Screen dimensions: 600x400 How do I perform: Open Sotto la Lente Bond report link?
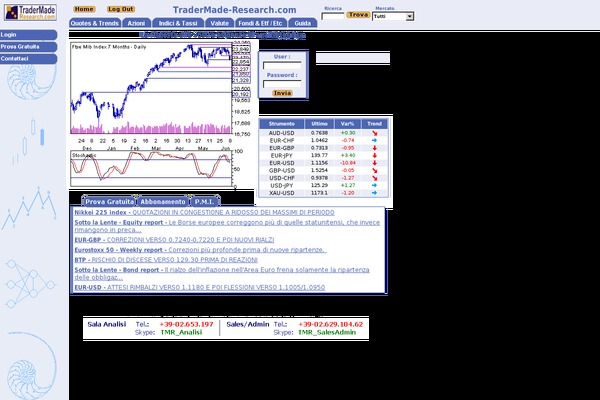222,273
